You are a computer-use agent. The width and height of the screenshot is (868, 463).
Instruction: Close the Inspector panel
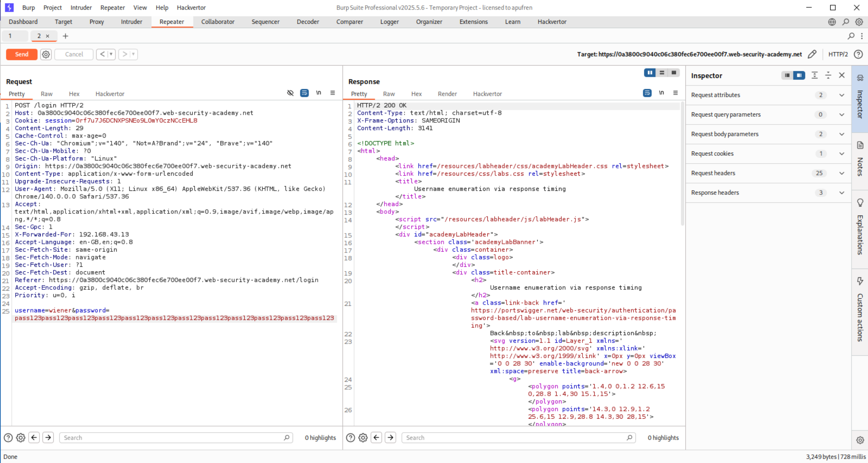842,76
